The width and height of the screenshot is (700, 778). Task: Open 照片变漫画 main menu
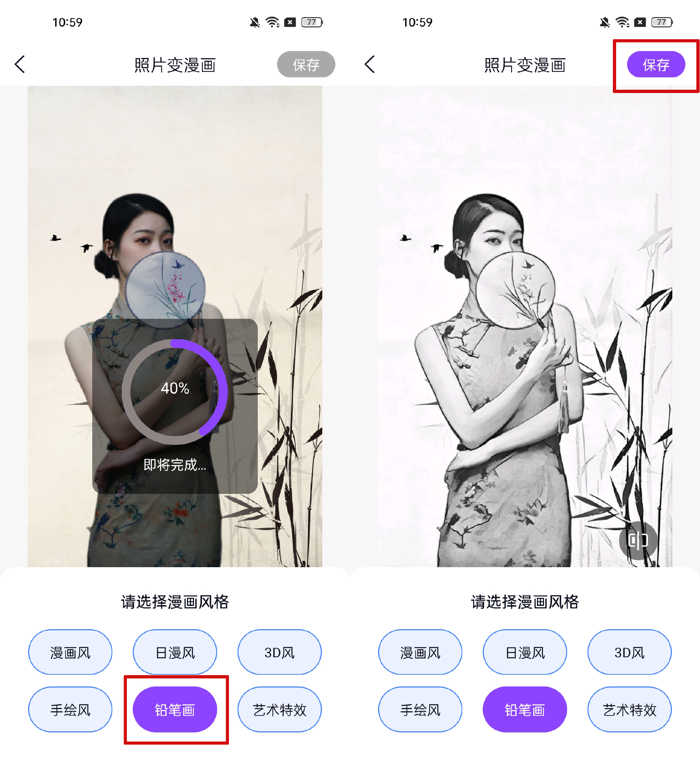point(20,64)
